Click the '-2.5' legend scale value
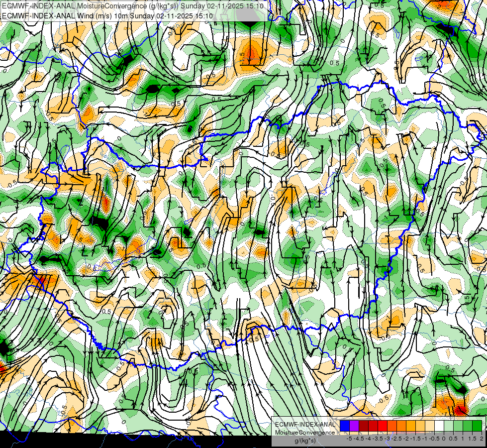The width and height of the screenshot is (487, 448). (x=396, y=439)
